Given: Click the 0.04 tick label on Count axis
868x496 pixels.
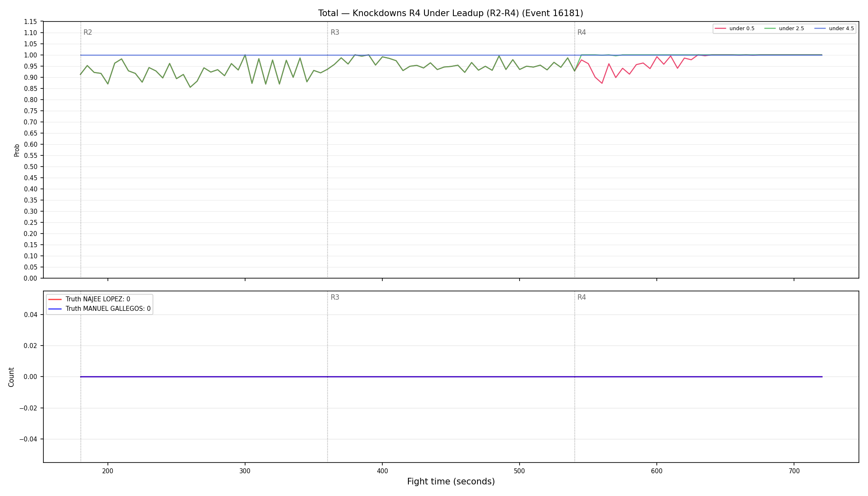Looking at the screenshot, I should click(x=31, y=315).
